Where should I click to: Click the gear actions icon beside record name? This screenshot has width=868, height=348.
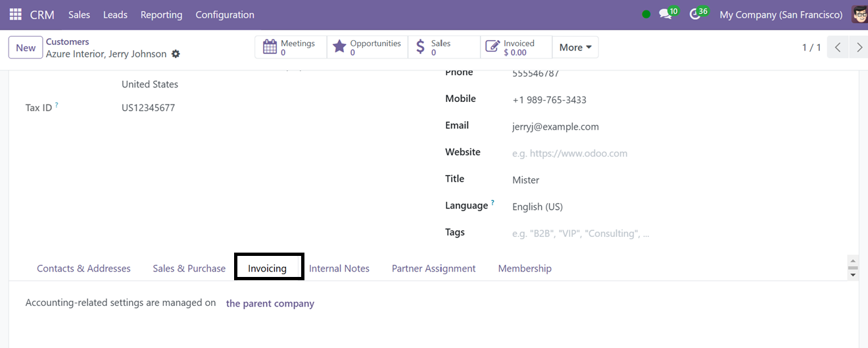(x=176, y=54)
